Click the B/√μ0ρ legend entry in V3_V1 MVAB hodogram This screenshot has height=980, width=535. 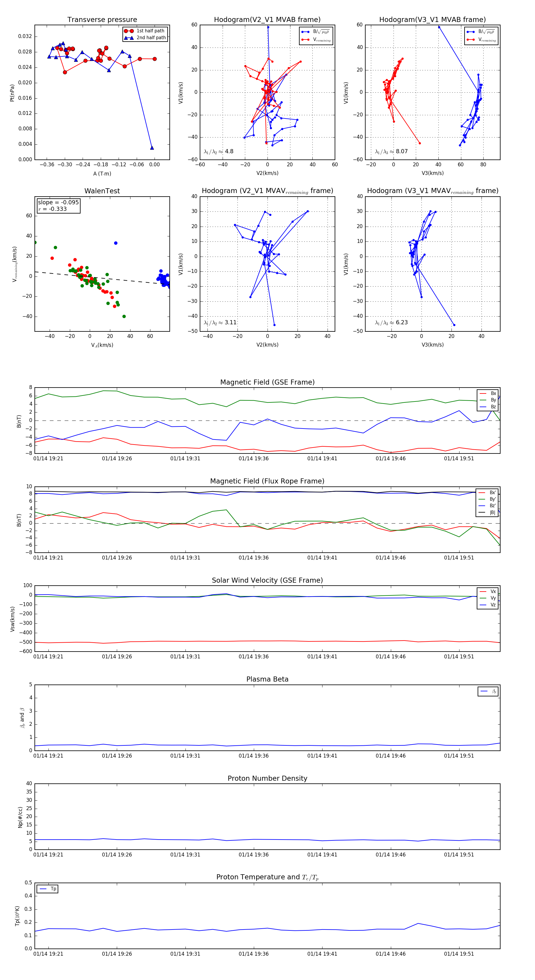481,31
